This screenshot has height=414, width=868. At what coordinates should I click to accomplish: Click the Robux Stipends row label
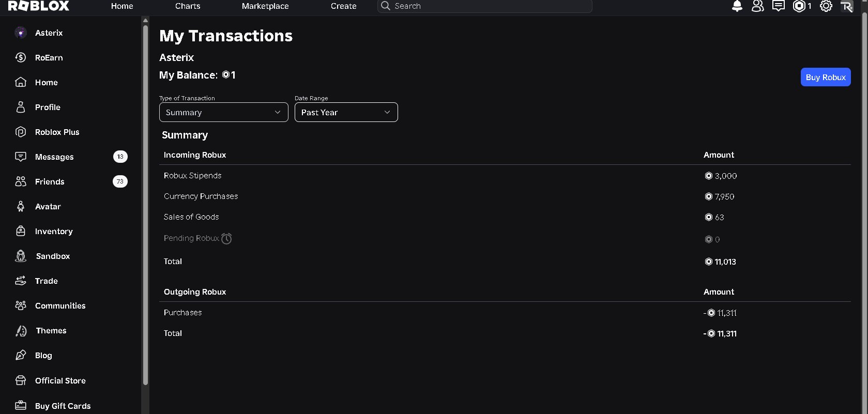coord(192,176)
